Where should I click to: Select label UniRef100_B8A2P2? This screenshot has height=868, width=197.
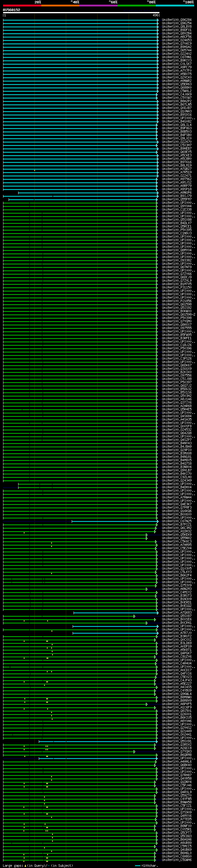coord(176,101)
